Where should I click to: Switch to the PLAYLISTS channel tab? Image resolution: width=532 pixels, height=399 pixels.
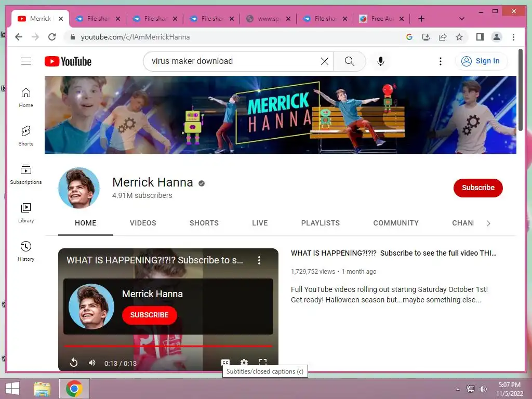pos(320,223)
